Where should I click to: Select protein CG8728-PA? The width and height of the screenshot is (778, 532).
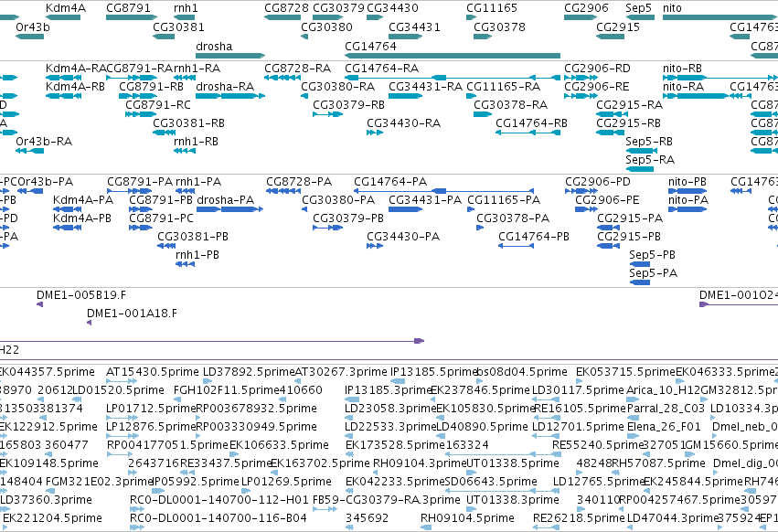283,191
